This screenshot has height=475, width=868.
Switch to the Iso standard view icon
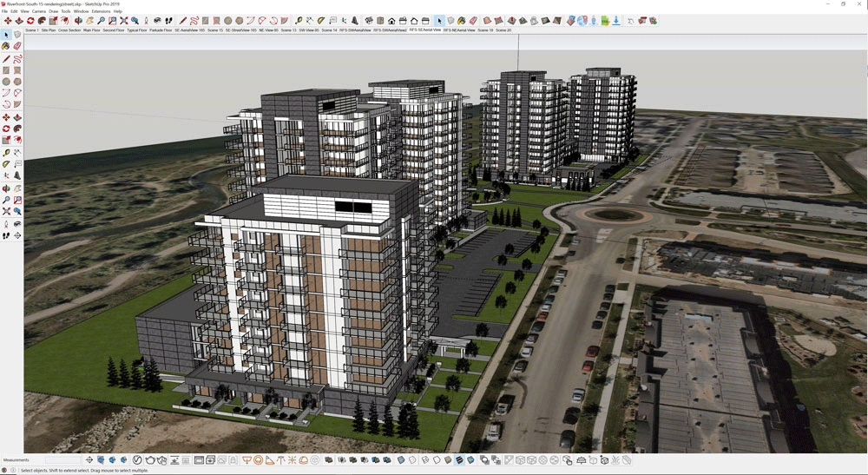point(369,21)
